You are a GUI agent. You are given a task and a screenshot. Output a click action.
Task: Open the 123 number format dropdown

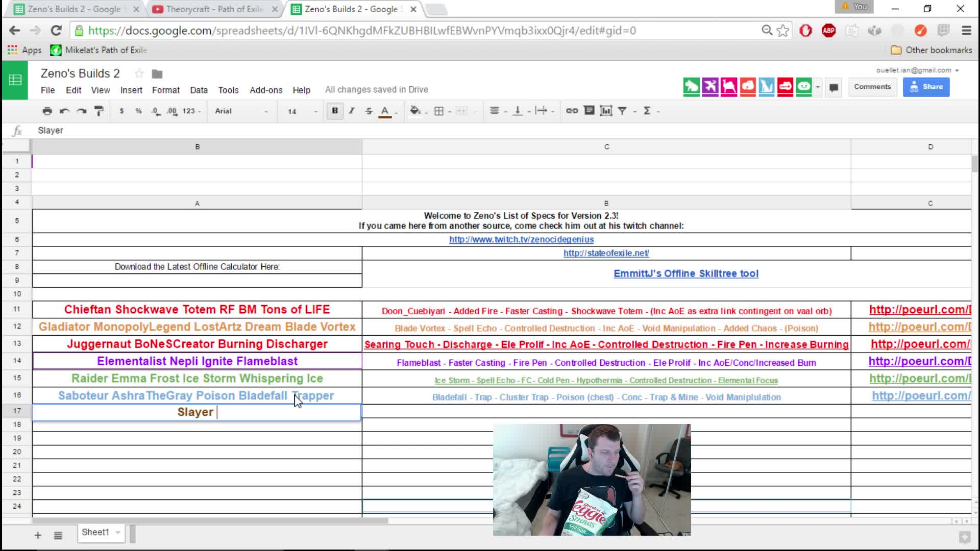click(x=192, y=111)
